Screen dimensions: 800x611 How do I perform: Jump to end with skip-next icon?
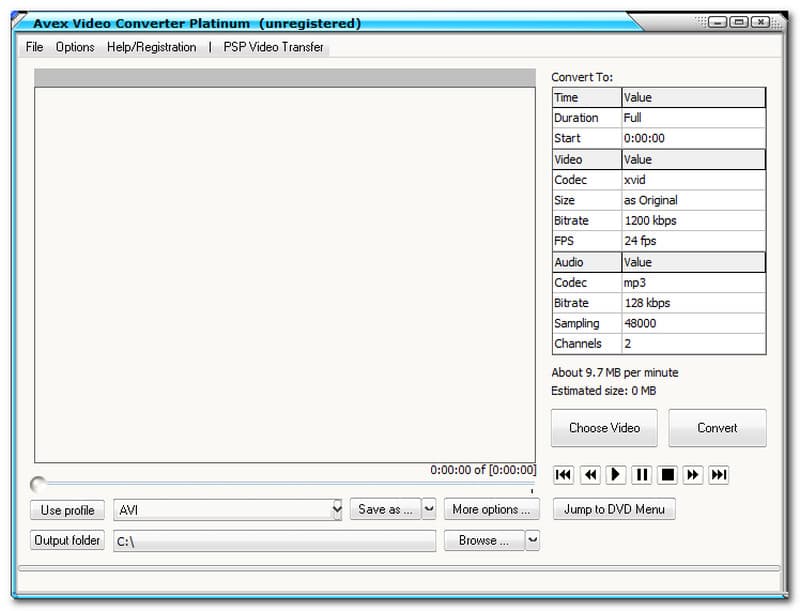(719, 475)
